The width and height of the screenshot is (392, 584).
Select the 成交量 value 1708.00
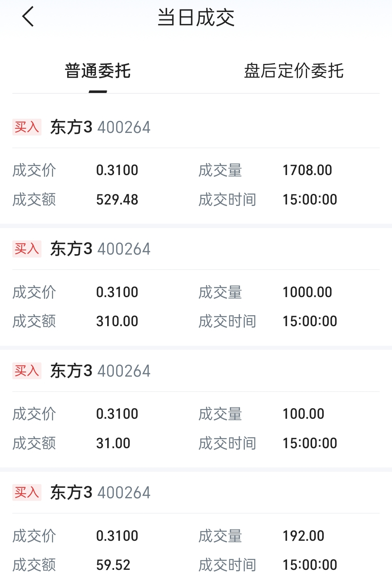[307, 170]
